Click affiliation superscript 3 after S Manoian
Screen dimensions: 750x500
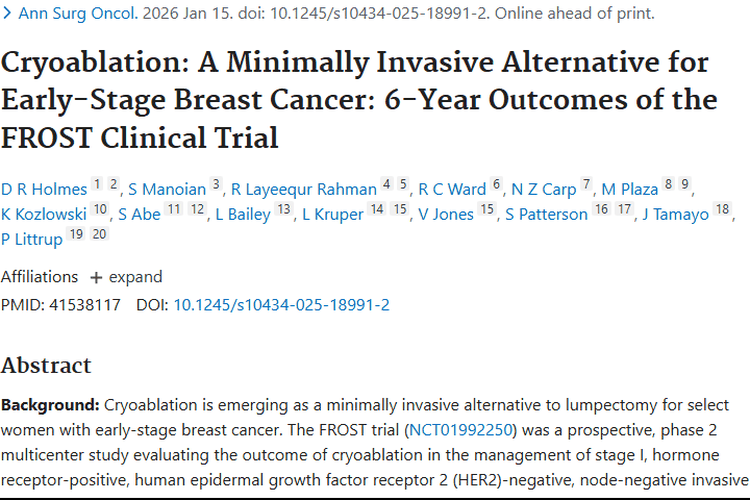pos(215,185)
